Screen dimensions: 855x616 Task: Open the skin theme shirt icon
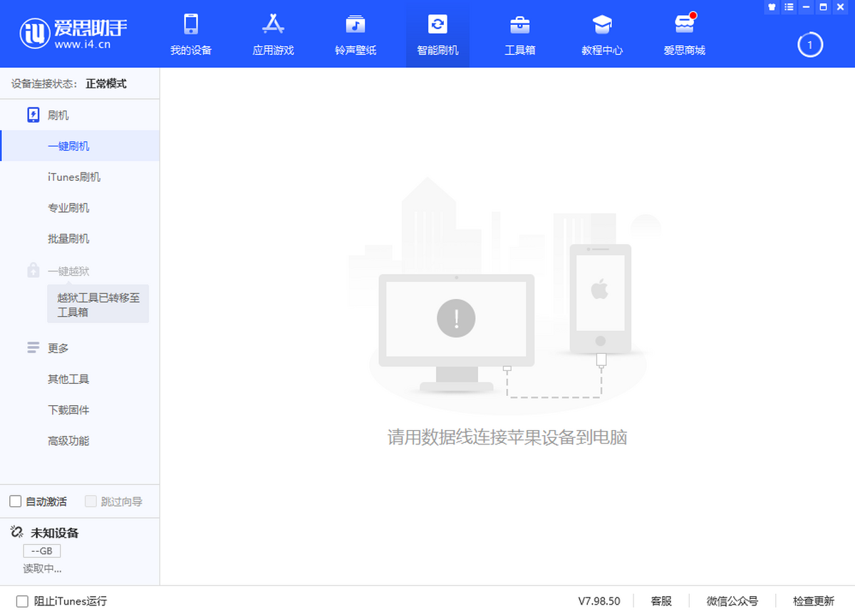[772, 7]
